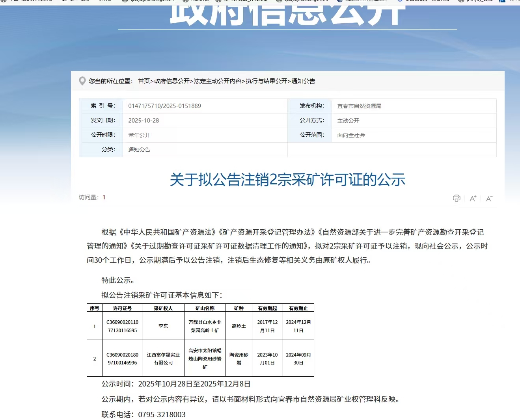Click mining right holder 李东
This screenshot has width=520, height=420.
click(163, 326)
